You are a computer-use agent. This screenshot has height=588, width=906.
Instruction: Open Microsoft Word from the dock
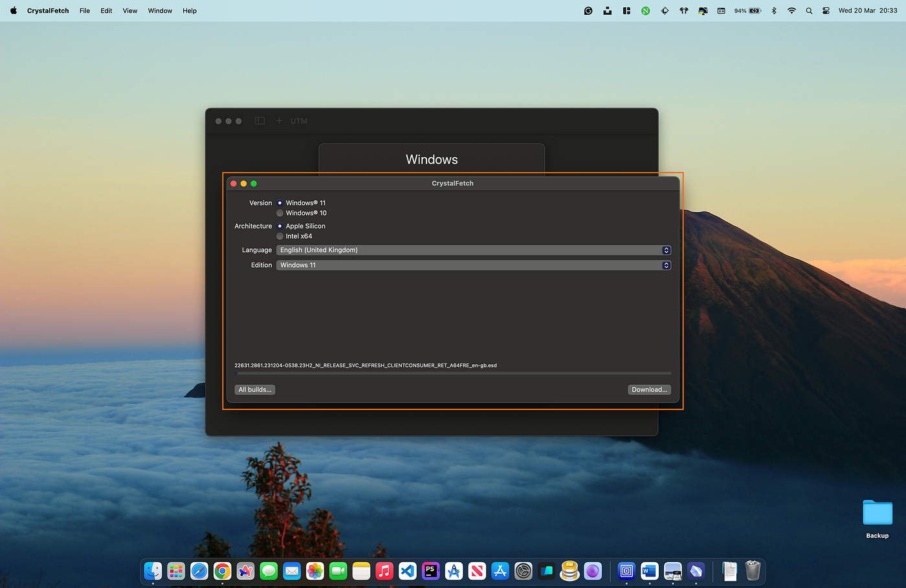coord(650,571)
